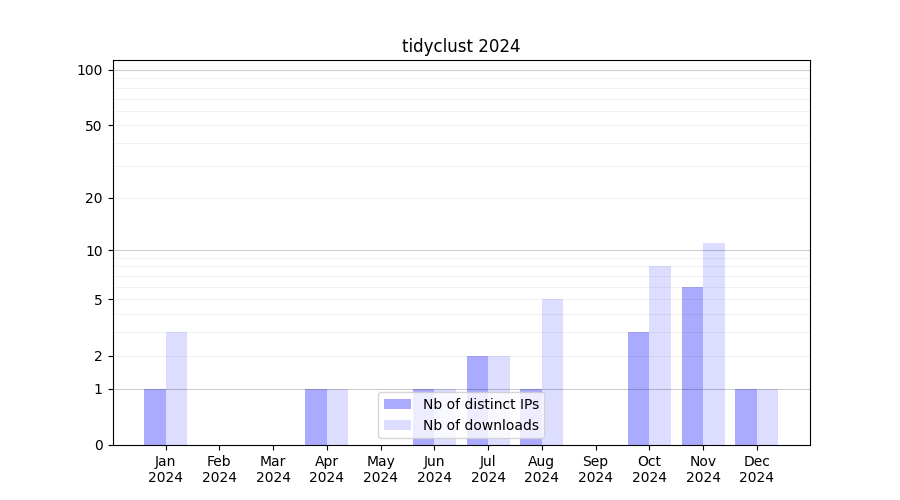Screen dimensions: 900x500
Task: Click the Nb of downloads legend swatch
Action: click(x=397, y=425)
